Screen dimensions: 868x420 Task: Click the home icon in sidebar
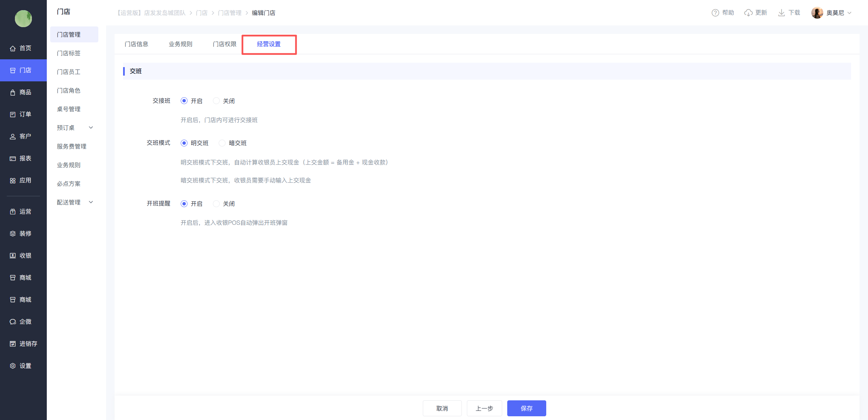(x=13, y=48)
